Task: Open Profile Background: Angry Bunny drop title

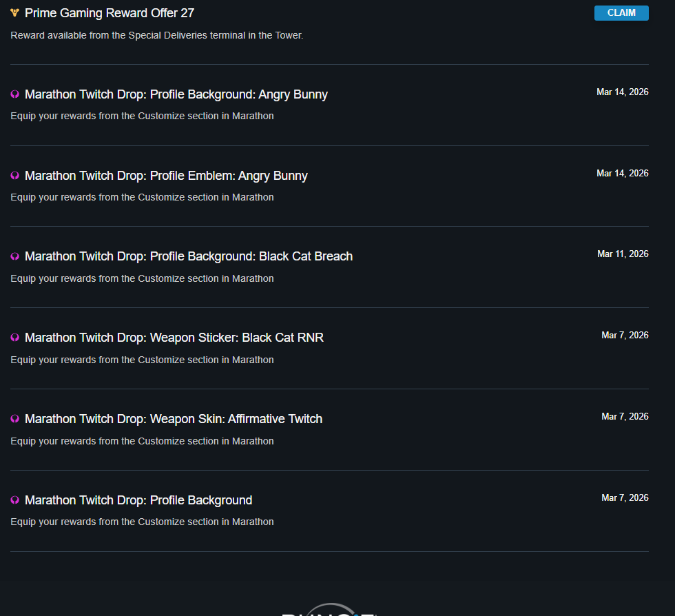Action: (176, 94)
